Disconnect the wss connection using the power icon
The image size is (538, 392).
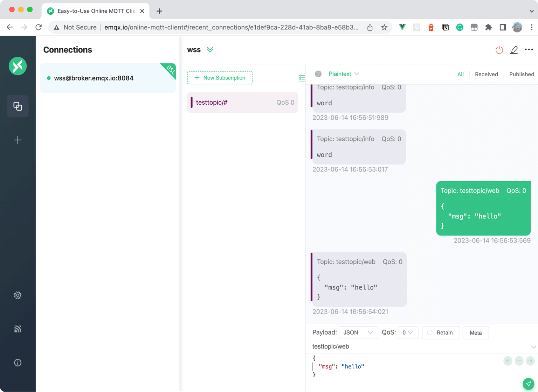point(499,50)
